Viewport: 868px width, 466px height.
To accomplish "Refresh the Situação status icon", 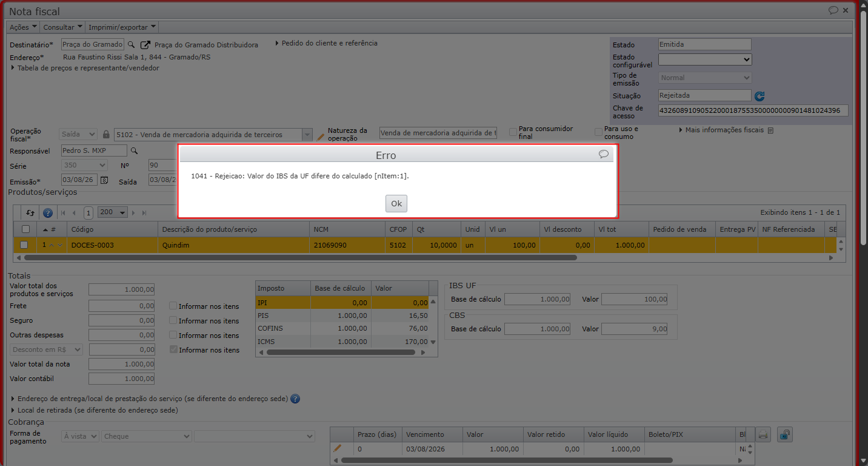I will (760, 96).
